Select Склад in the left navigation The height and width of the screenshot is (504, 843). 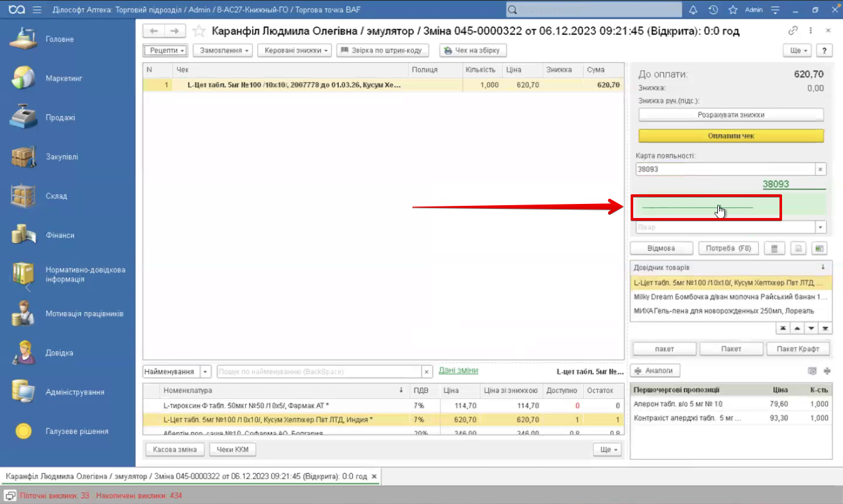point(56,196)
